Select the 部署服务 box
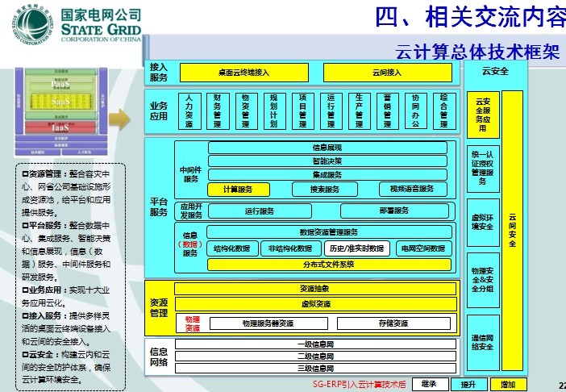Image resolution: width=566 pixels, height=392 pixels. (x=395, y=211)
